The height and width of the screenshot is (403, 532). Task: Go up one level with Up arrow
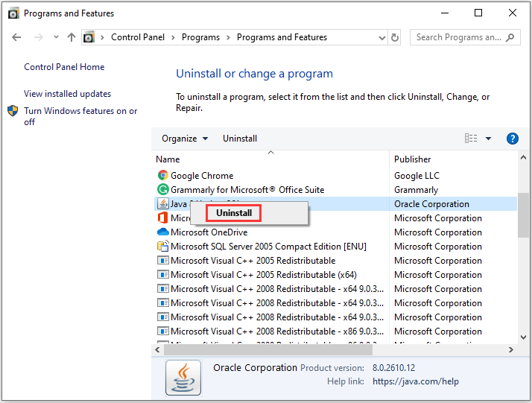point(72,37)
